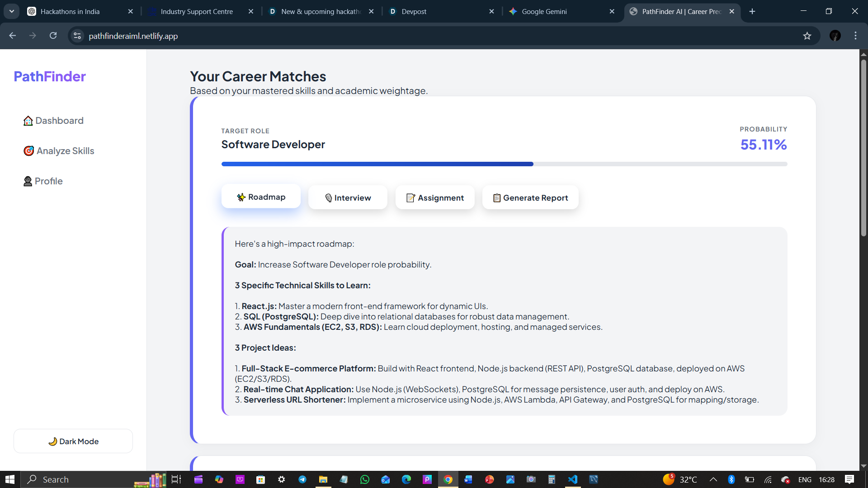Show hidden system tray icons

(713, 479)
